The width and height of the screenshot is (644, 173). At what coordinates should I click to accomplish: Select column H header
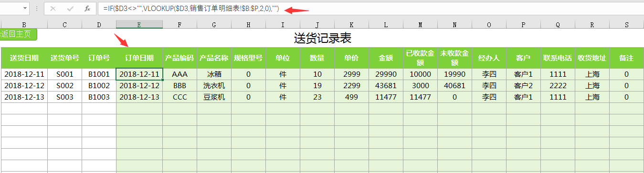click(x=248, y=24)
